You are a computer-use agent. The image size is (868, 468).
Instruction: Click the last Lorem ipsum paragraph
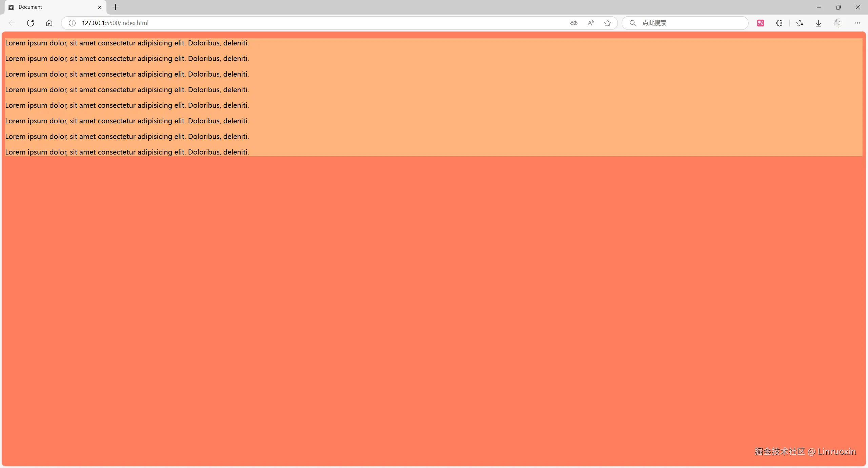[x=127, y=152]
